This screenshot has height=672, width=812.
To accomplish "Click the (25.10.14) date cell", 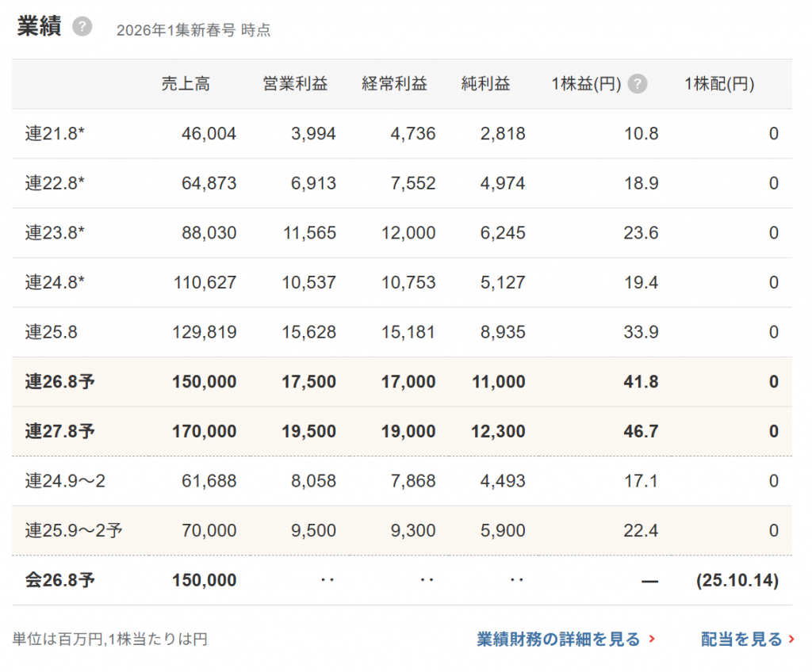I will coord(737,580).
